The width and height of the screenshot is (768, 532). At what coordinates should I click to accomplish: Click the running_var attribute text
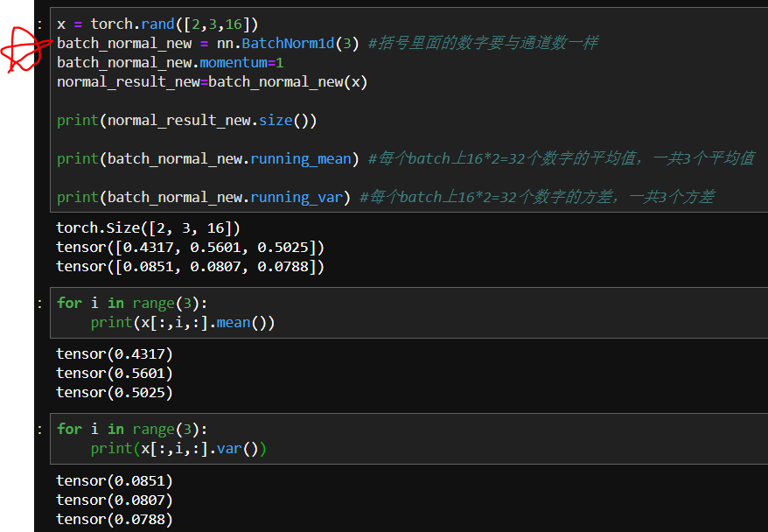coord(297,196)
